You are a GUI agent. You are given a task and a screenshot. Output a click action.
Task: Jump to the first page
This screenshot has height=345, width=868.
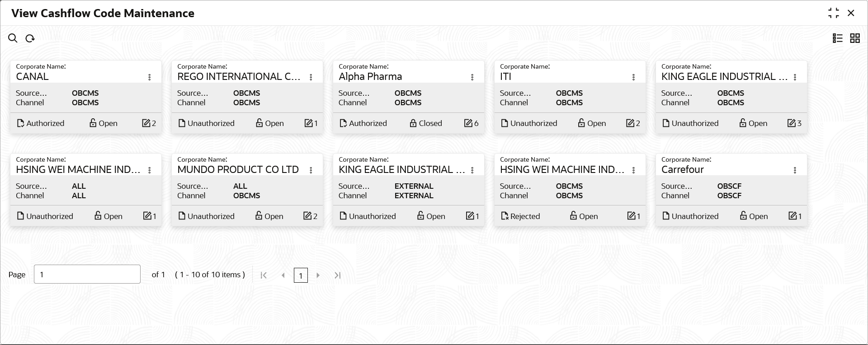(x=264, y=275)
